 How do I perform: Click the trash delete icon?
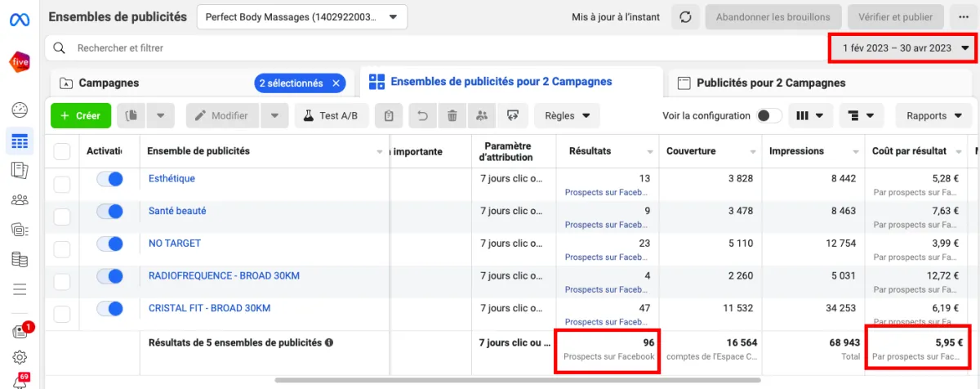452,116
